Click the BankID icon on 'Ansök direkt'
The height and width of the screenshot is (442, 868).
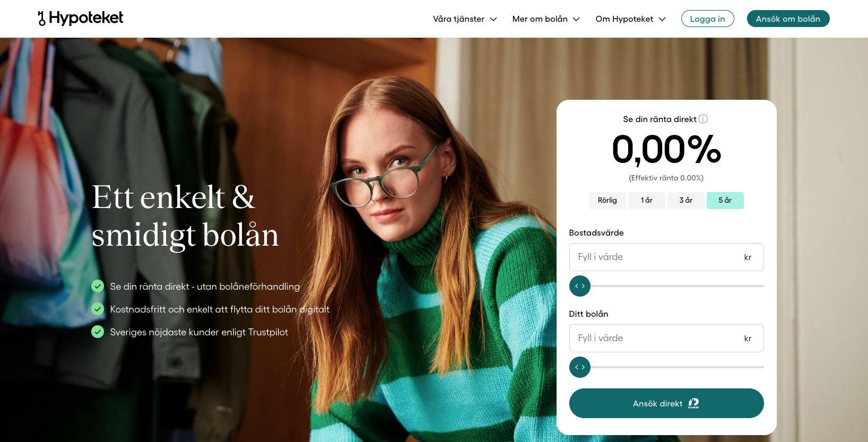(x=693, y=404)
